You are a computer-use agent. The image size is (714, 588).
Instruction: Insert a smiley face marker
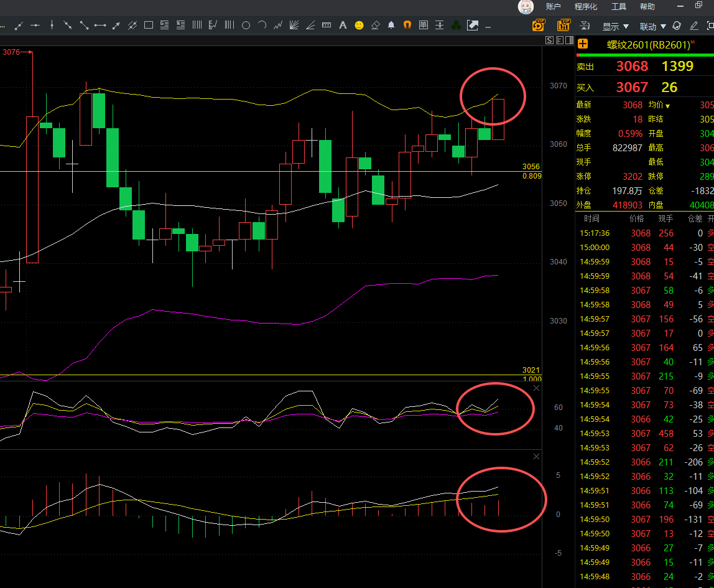(359, 26)
